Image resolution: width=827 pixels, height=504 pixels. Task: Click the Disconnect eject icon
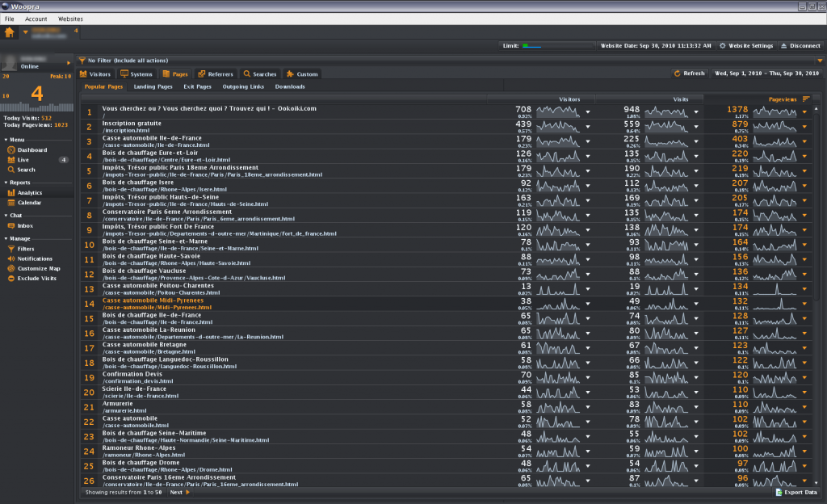pos(783,46)
